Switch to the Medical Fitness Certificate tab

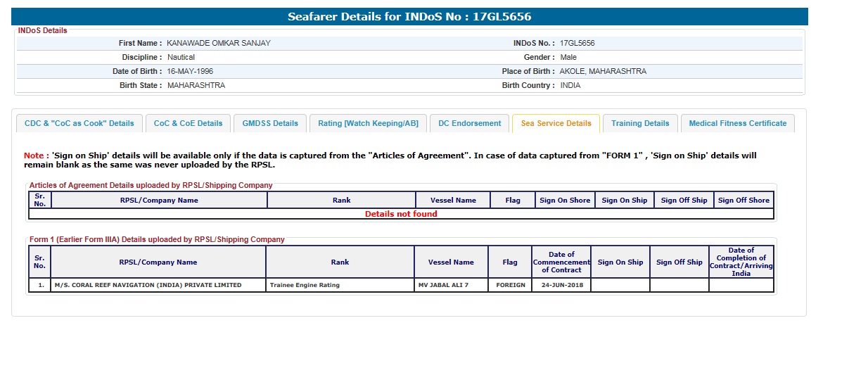737,123
